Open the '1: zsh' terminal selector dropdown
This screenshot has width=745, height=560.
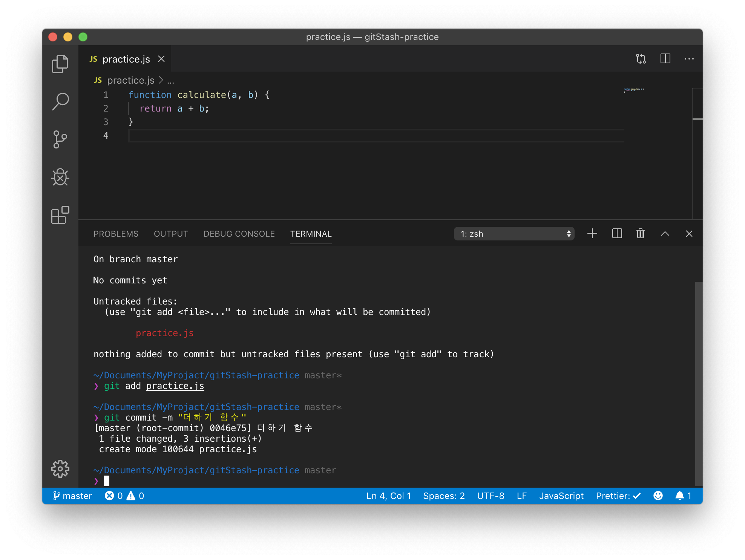514,234
